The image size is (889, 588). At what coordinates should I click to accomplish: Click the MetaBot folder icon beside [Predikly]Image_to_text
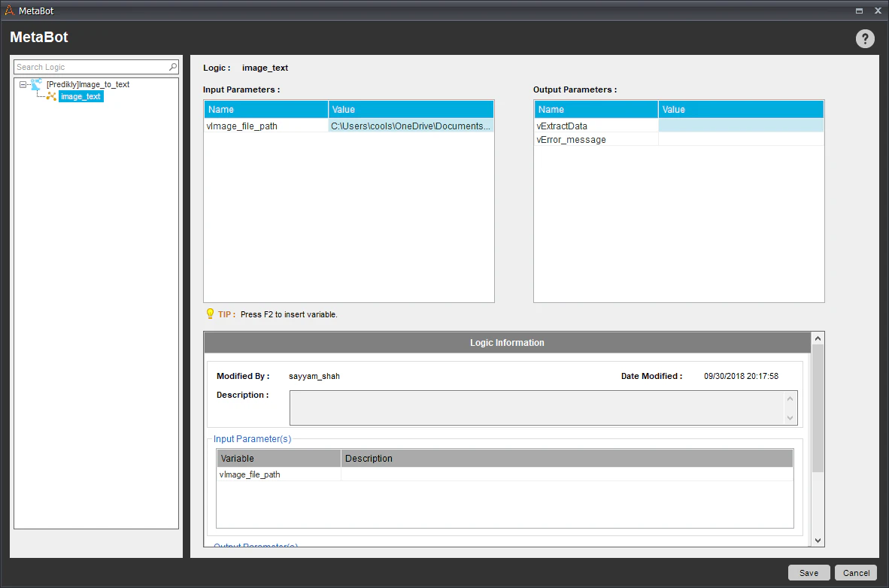click(x=36, y=84)
